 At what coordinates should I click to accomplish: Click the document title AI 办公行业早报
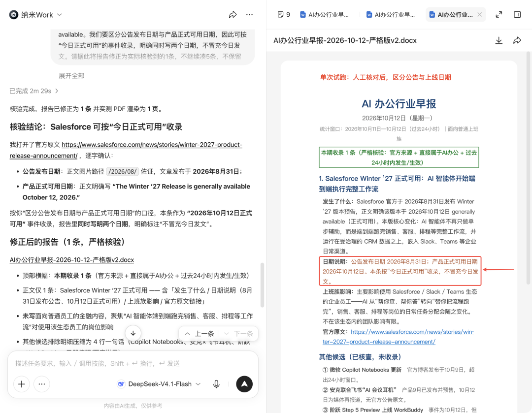click(x=399, y=104)
